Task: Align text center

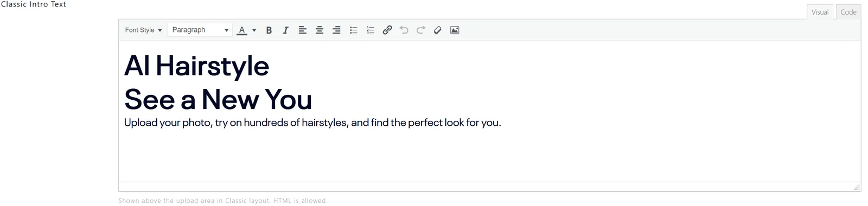Action: point(320,30)
